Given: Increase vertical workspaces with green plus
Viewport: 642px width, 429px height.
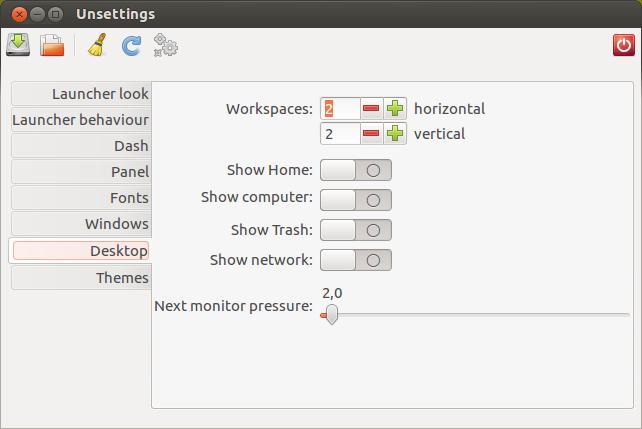Looking at the screenshot, I should 395,133.
